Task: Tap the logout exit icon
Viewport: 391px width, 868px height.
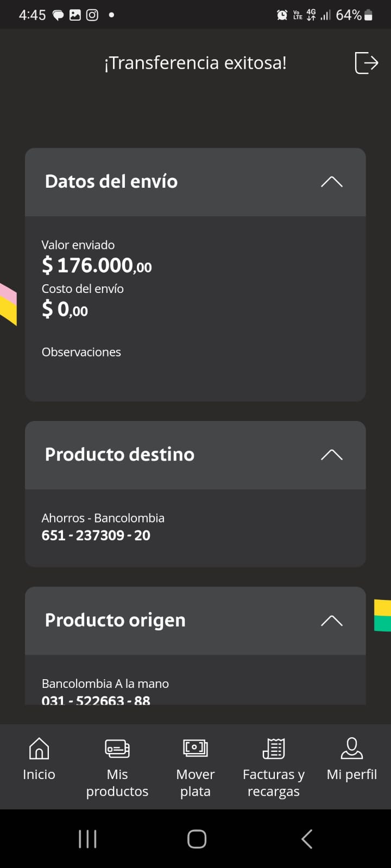Action: [x=366, y=63]
